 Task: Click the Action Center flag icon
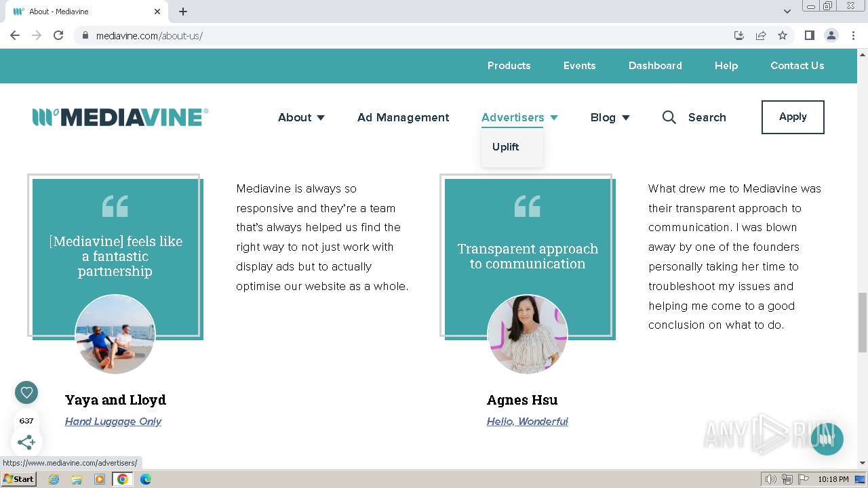[803, 479]
